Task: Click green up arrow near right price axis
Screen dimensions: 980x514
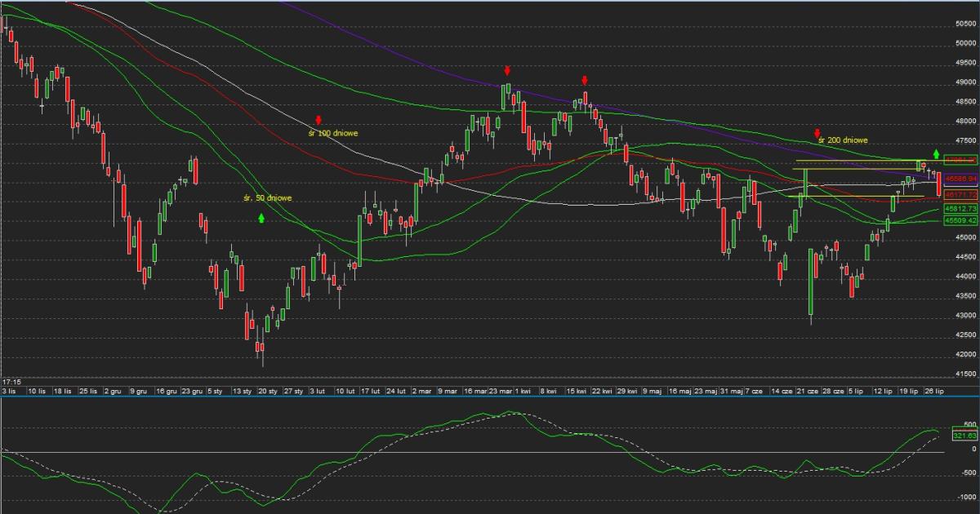Action: click(x=936, y=153)
